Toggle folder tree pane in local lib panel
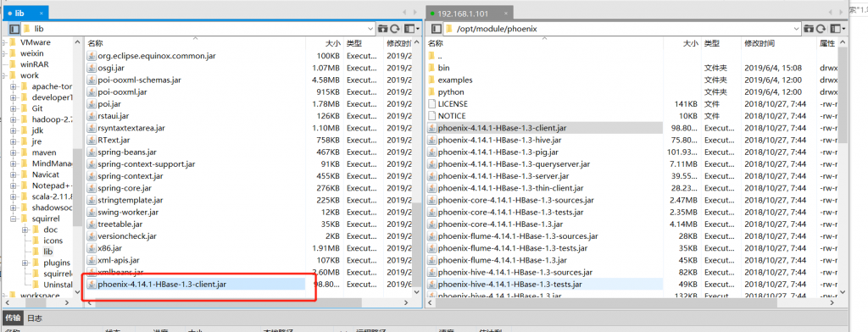The image size is (868, 332). (x=14, y=29)
